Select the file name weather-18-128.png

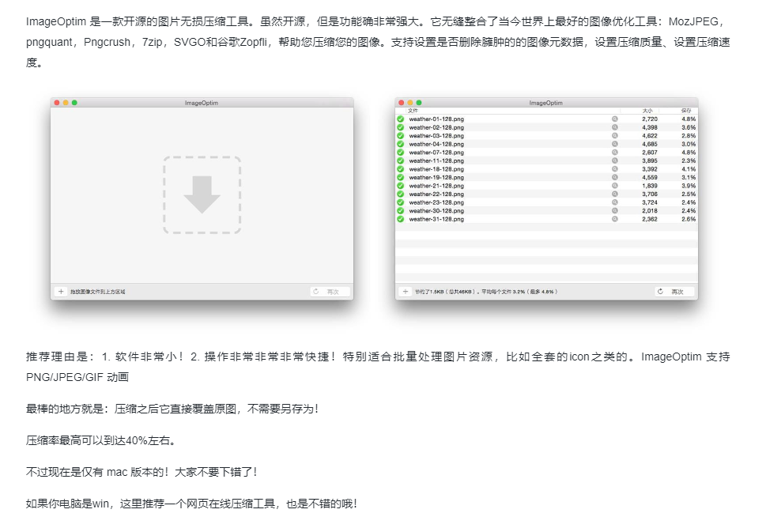coord(436,169)
